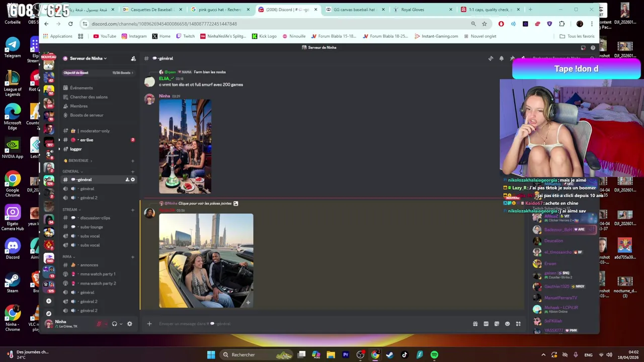Open the emoji picker in message bar
Screen dimensions: 644x362
coord(507,324)
